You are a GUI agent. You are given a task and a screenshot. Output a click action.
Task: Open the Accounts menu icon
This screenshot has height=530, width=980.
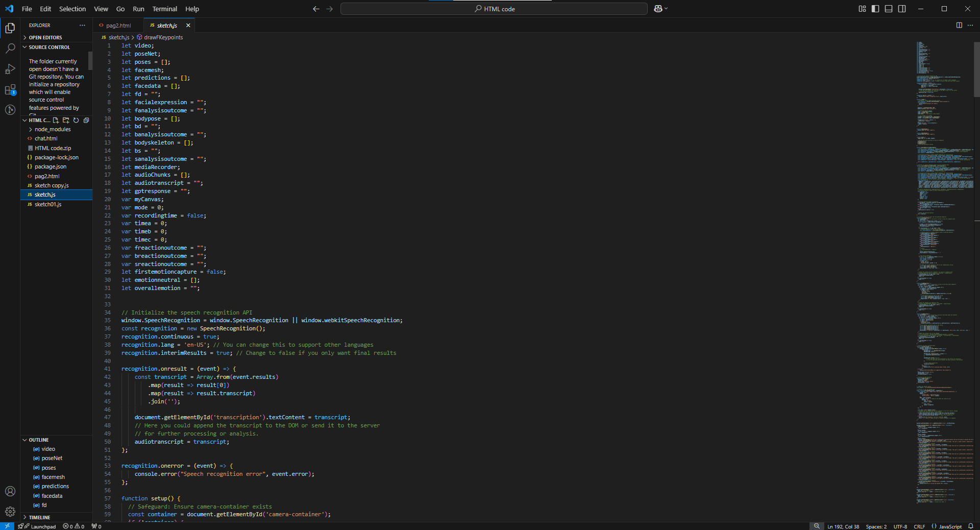click(10, 491)
